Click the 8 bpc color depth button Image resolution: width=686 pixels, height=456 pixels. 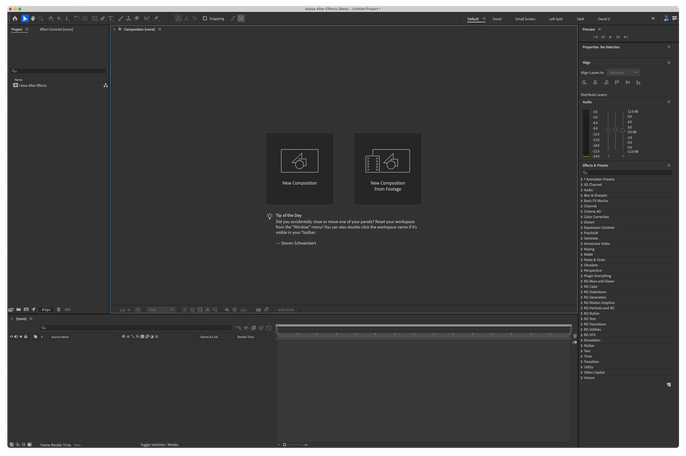point(46,309)
